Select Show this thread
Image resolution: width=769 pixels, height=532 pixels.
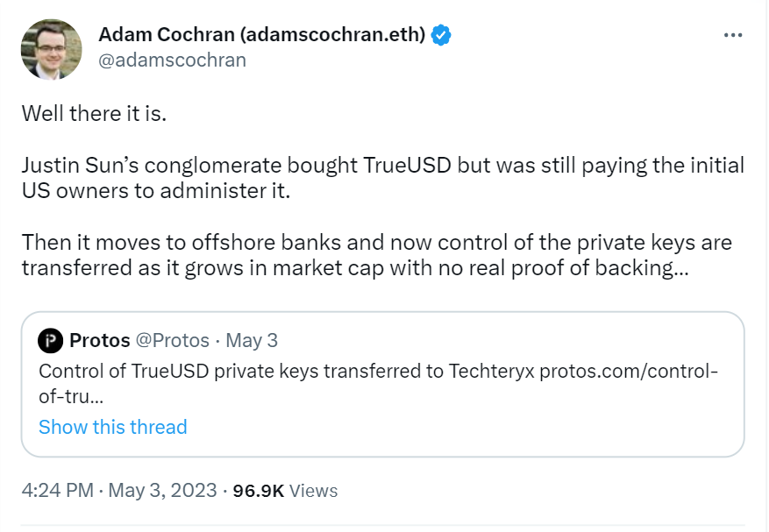click(112, 427)
